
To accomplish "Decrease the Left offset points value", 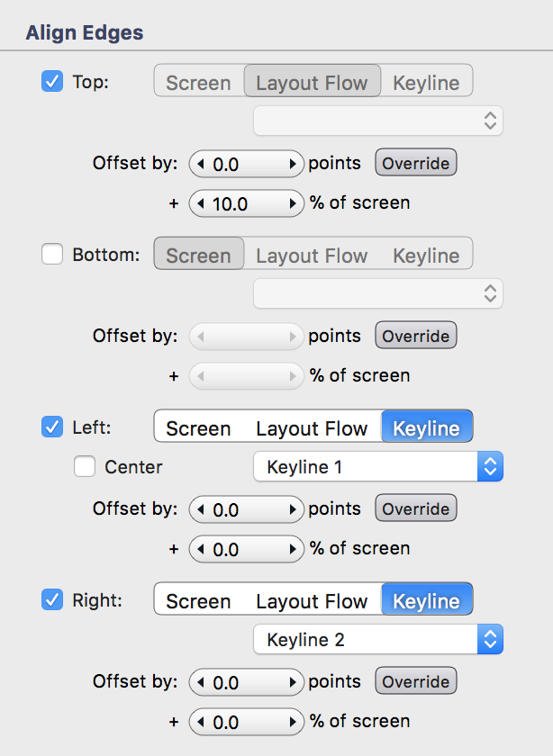I will point(200,510).
